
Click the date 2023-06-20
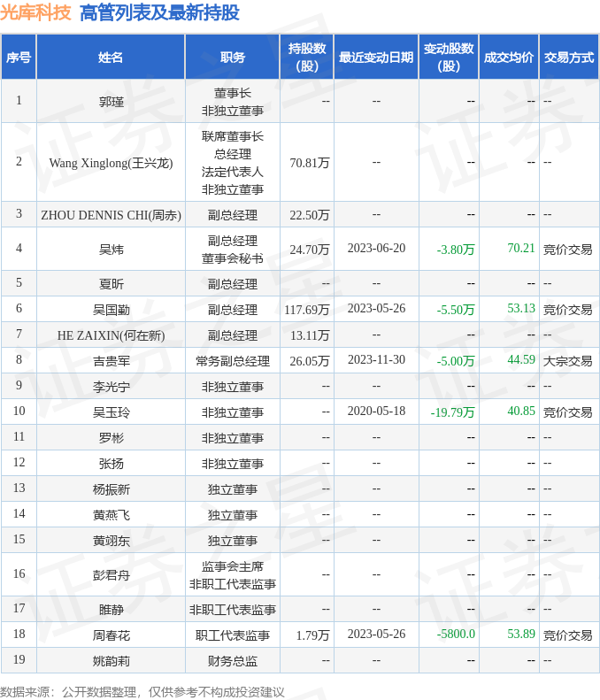[x=376, y=248]
